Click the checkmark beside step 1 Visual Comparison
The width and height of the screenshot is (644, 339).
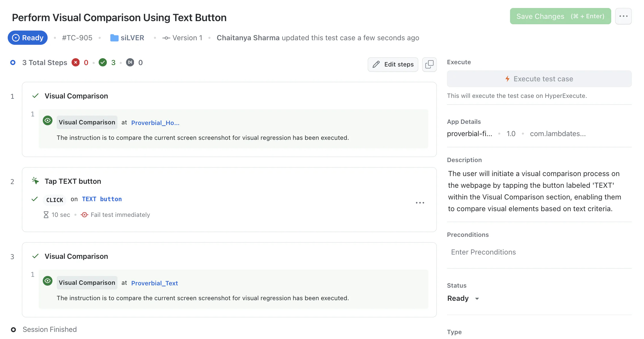click(35, 96)
